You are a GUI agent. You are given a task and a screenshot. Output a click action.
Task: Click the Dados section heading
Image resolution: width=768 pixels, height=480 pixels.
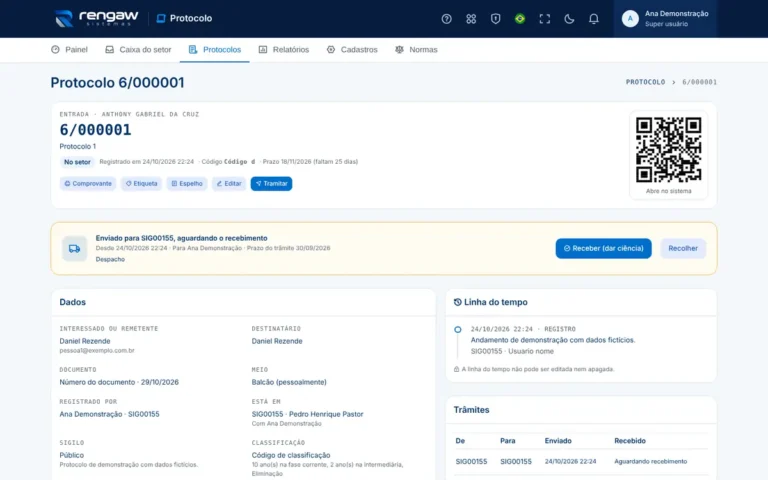tap(72, 302)
